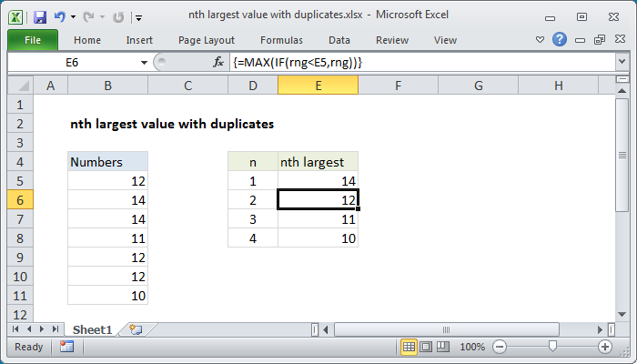Select column B header
This screenshot has height=364, width=637.
pyautogui.click(x=107, y=86)
